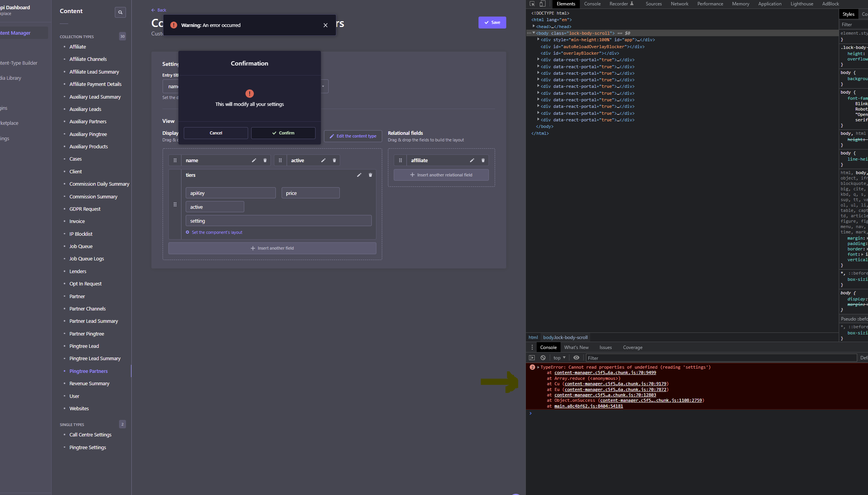Click the drag handle on the affiliate field
Screen dimensions: 868x495
click(x=400, y=161)
